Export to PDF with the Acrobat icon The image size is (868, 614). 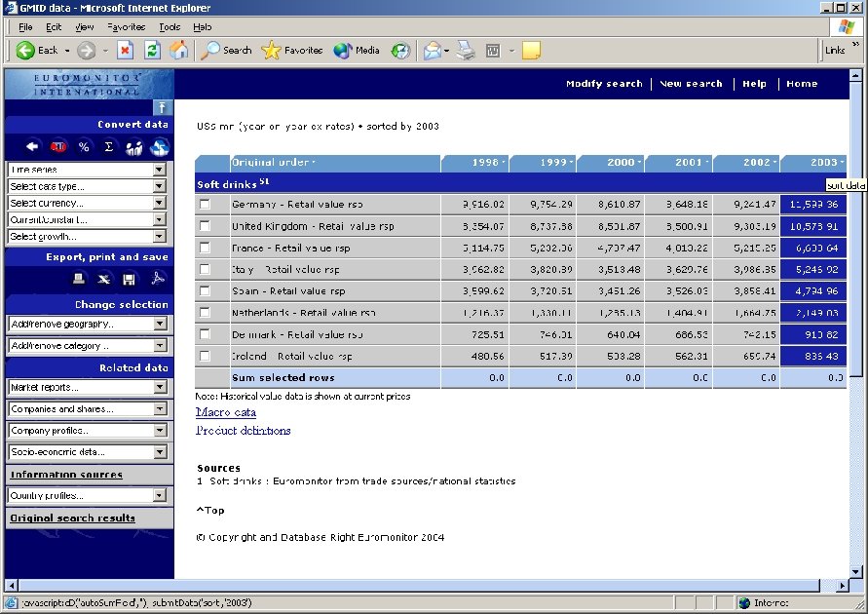point(158,279)
